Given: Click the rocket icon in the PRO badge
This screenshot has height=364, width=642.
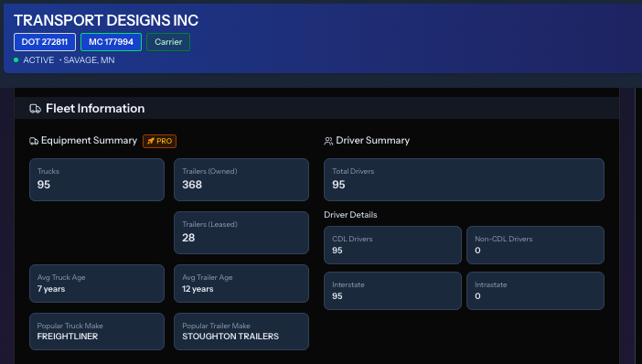Looking at the screenshot, I should tap(151, 141).
